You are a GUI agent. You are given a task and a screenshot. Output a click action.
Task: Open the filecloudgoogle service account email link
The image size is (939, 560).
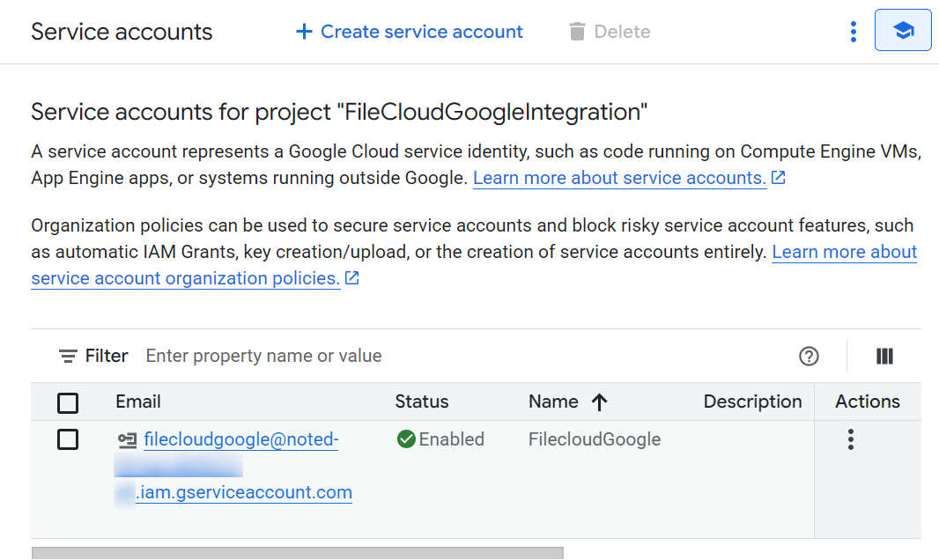(x=240, y=439)
